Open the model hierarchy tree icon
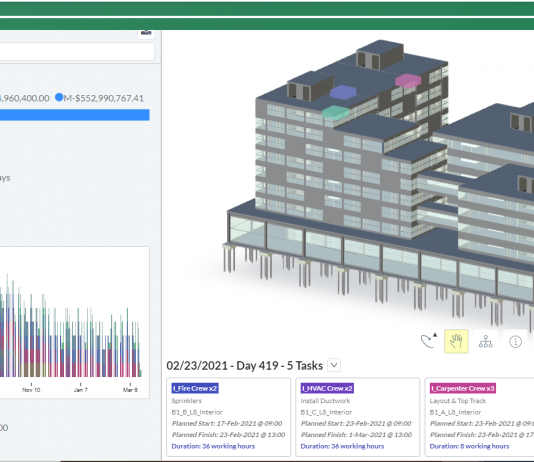Viewport: 534px width, 462px height. pos(486,341)
